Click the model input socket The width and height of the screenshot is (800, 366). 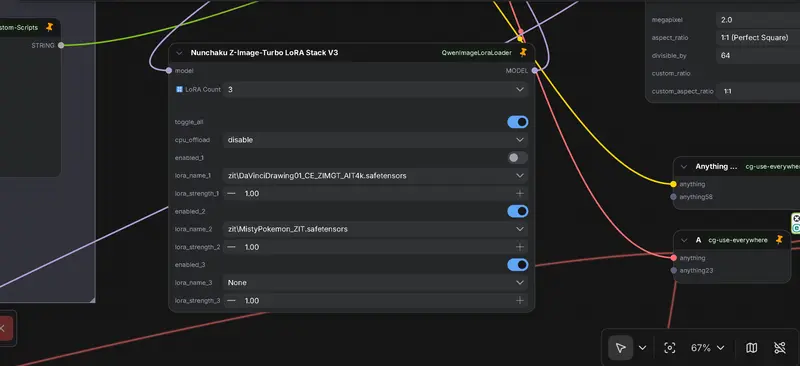pyautogui.click(x=169, y=70)
